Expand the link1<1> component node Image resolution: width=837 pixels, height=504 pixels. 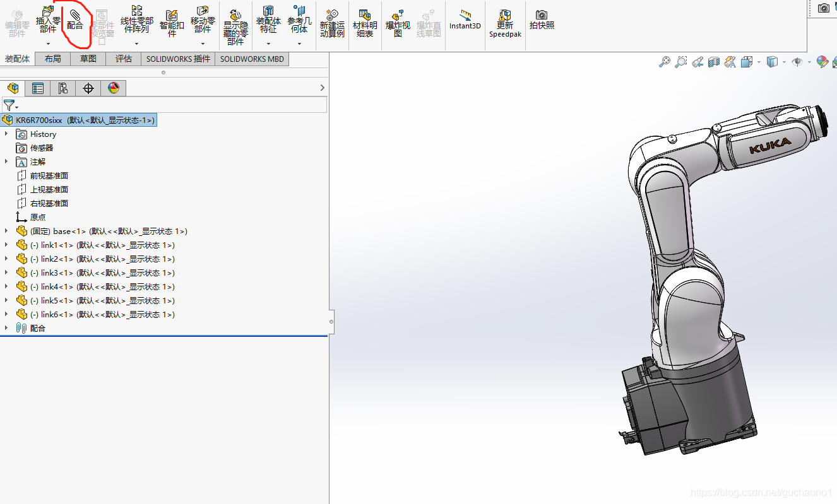click(x=6, y=245)
